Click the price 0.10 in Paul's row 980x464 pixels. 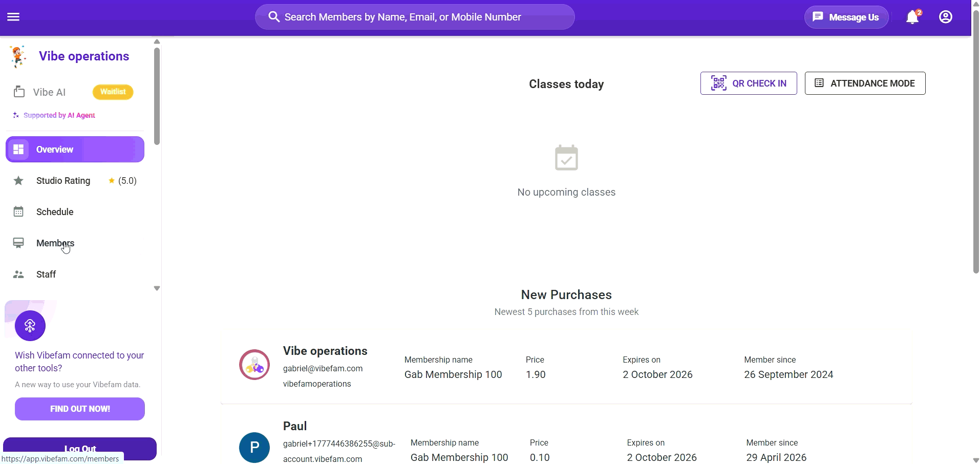click(540, 457)
